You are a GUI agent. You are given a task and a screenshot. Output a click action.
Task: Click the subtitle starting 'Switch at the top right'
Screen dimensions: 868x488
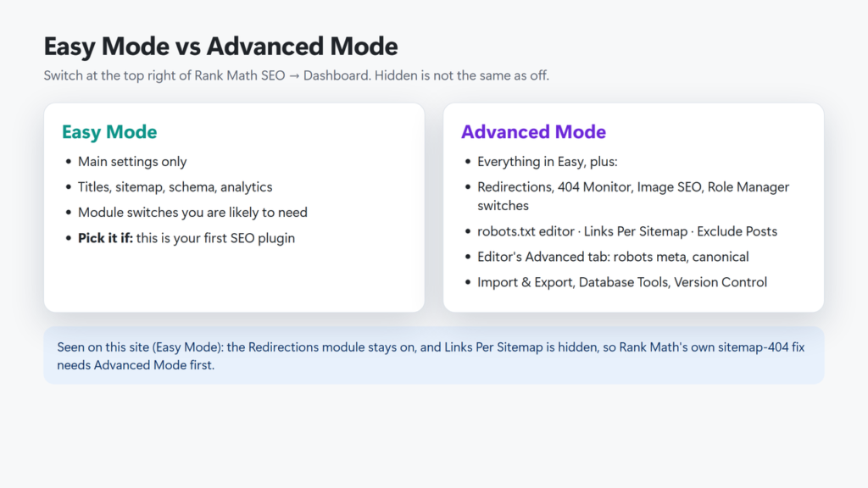(x=296, y=75)
